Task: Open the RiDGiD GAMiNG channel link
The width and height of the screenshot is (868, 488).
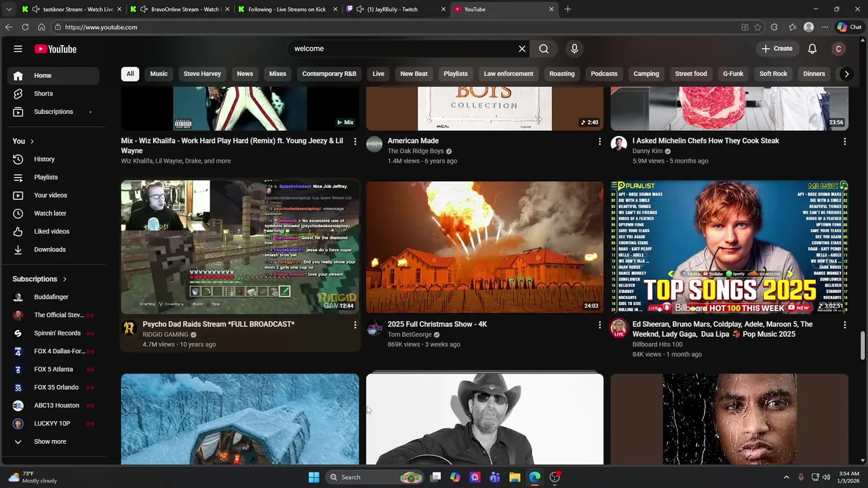Action: point(165,335)
